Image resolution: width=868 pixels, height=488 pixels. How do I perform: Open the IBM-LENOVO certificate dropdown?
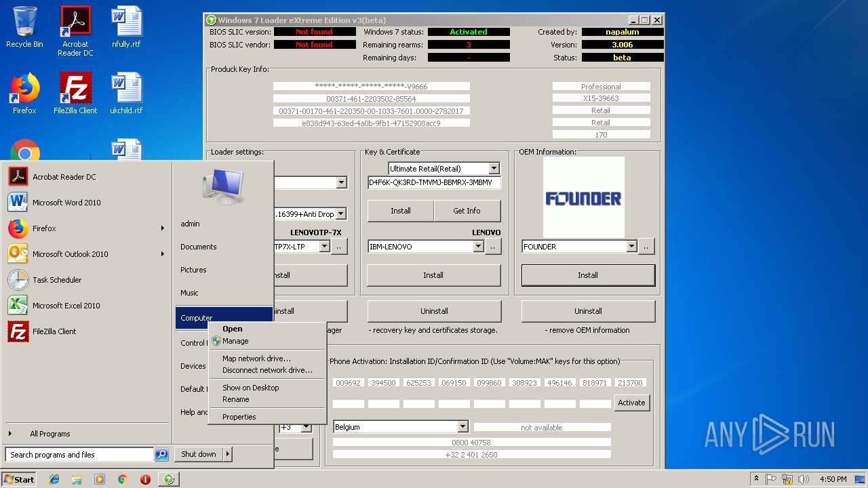[478, 247]
